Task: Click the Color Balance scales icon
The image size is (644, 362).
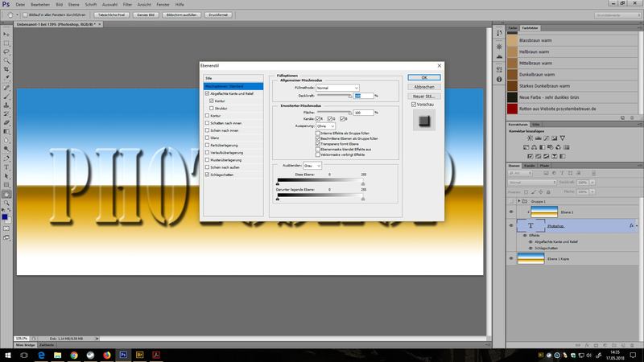Action: coord(534,147)
